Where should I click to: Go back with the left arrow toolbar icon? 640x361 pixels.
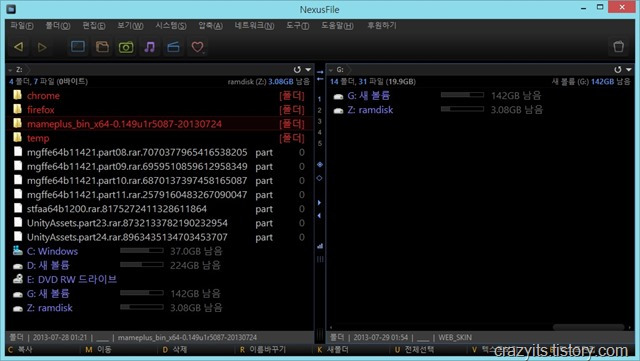(x=18, y=47)
